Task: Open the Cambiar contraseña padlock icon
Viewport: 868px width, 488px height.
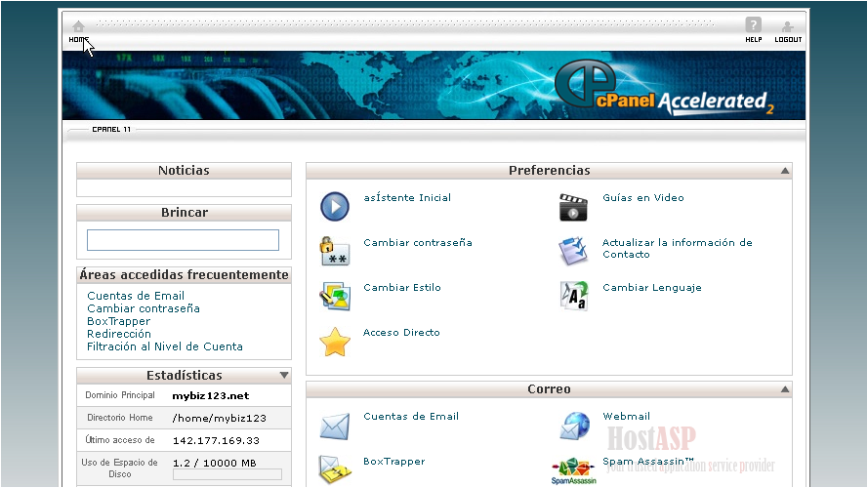Action: (x=335, y=251)
